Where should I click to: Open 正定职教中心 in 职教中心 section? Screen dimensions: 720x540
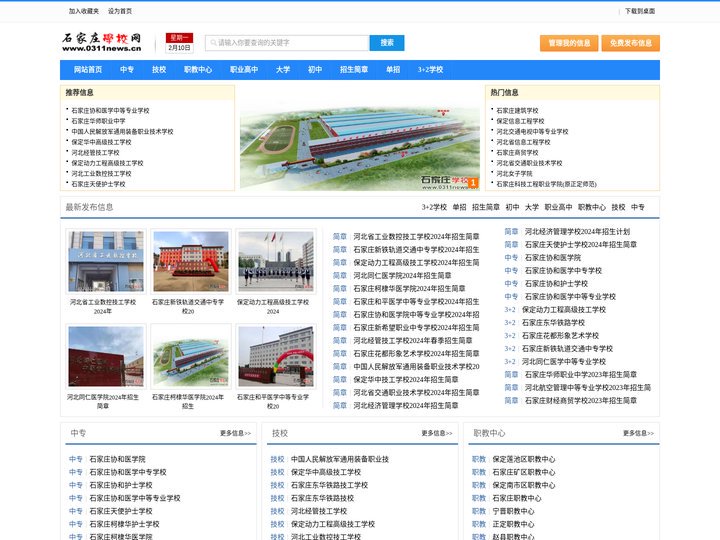click(513, 524)
